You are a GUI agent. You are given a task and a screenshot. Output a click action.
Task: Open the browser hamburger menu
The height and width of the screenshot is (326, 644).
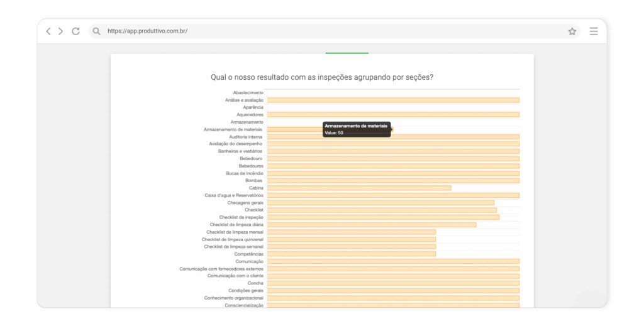[594, 31]
